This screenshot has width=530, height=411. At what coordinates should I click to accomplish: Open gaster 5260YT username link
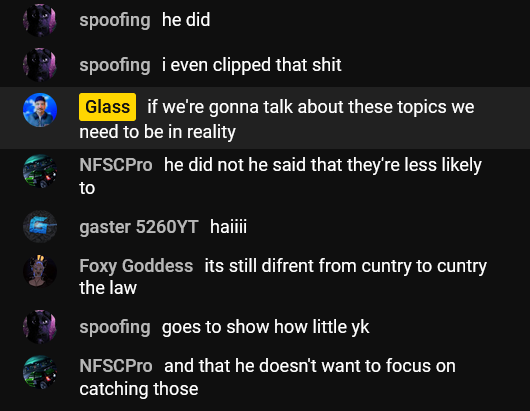click(x=139, y=227)
